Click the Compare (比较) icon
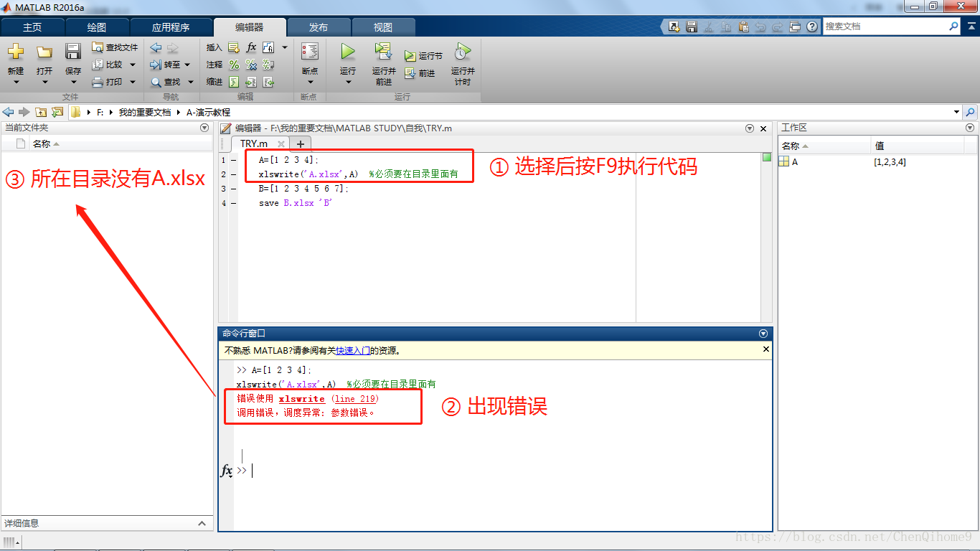Screen dimensions: 980x551 tap(98, 65)
